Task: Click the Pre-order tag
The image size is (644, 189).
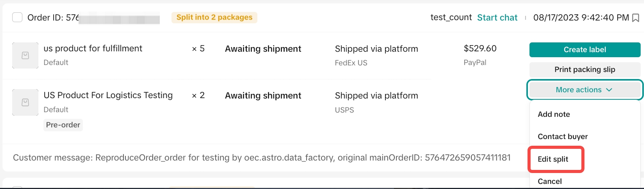Action: [x=63, y=125]
